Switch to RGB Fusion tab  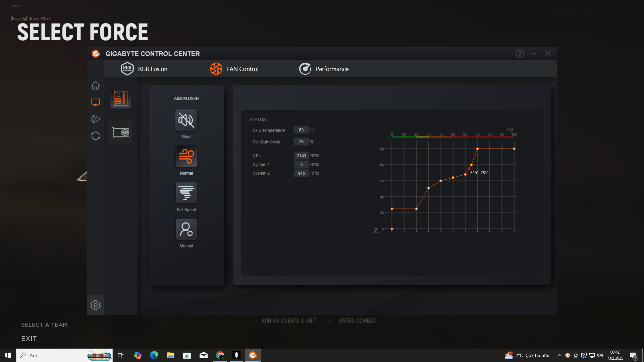pos(144,69)
